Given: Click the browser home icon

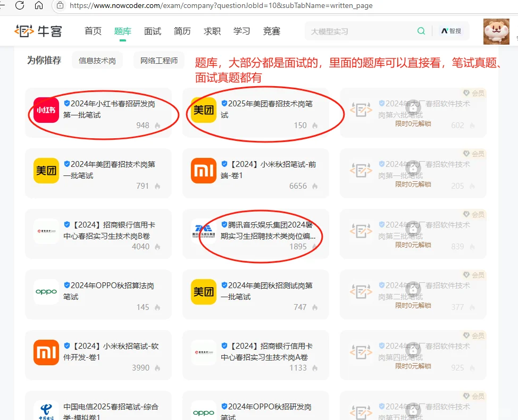Looking at the screenshot, I should 39,5.
